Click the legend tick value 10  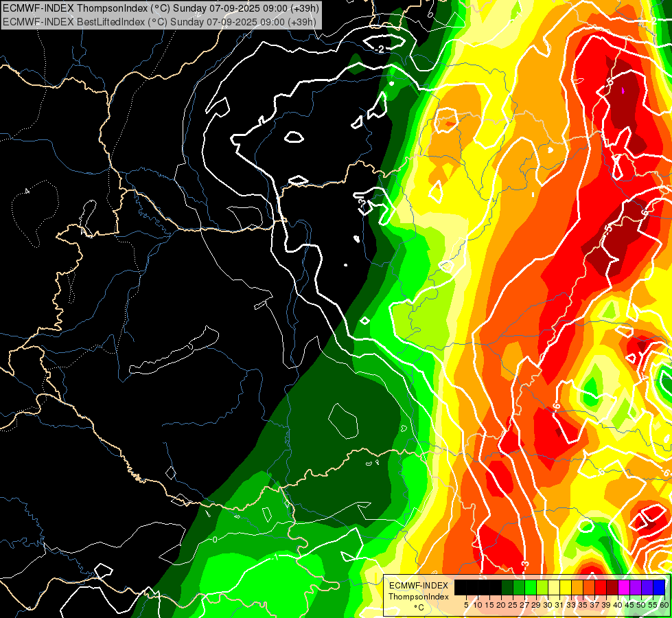(x=478, y=605)
